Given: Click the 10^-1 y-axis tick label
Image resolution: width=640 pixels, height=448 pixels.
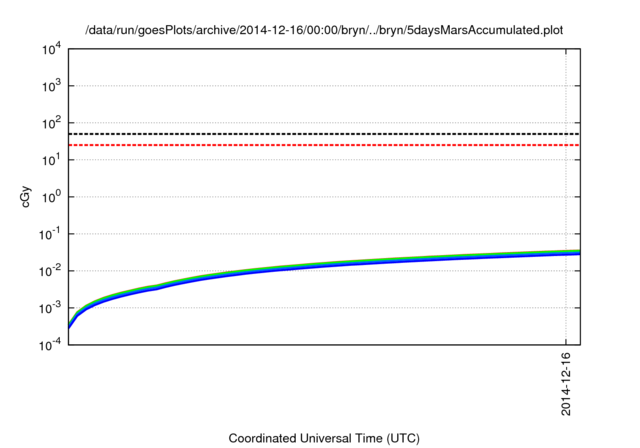Looking at the screenshot, I should 50,234.
